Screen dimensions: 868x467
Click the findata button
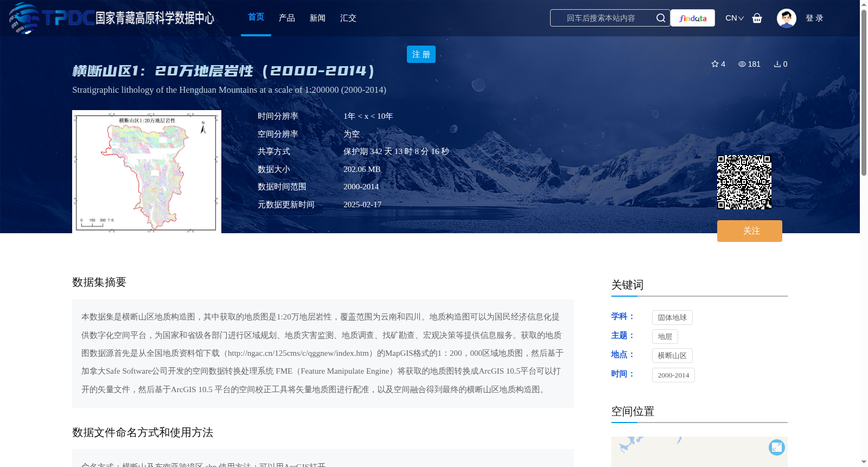click(693, 18)
